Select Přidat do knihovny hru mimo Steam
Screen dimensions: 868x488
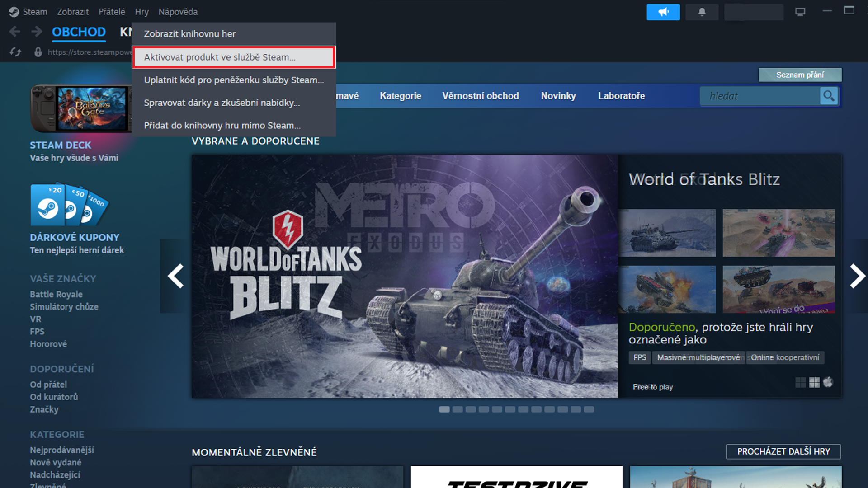(x=234, y=125)
